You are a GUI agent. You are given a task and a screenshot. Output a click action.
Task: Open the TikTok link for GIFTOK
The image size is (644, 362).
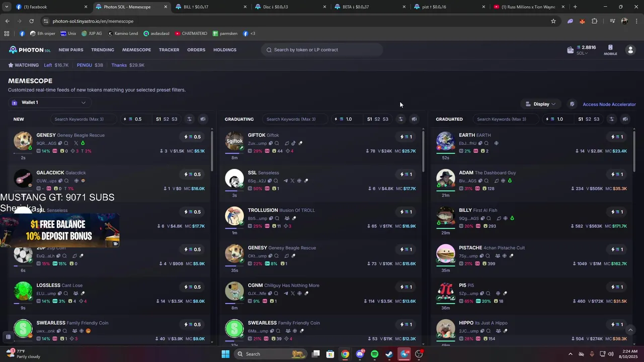293,143
